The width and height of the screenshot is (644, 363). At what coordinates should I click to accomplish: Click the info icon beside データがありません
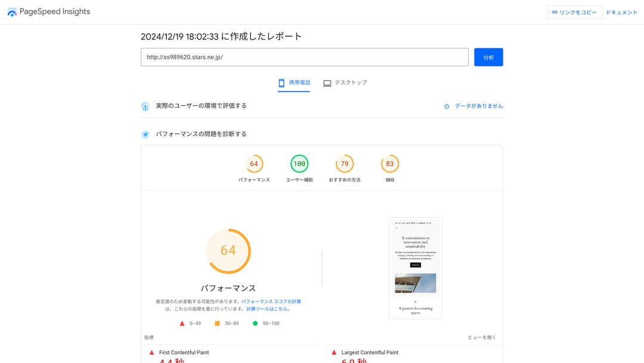[447, 106]
